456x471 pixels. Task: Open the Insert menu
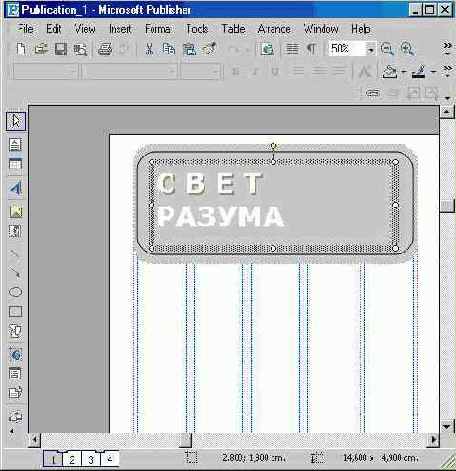click(120, 29)
